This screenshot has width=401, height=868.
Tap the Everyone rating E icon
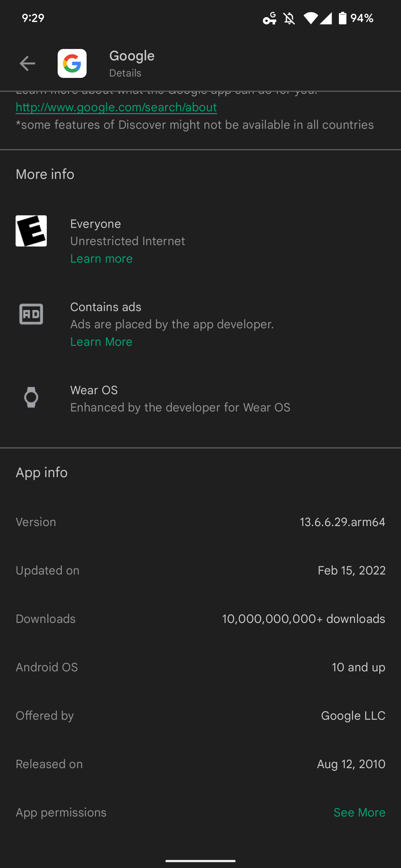(x=31, y=231)
